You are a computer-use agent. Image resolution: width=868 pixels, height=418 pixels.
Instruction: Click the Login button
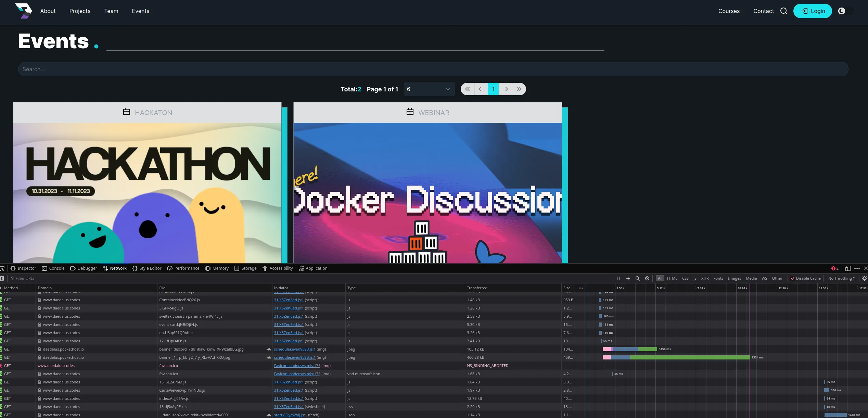[812, 11]
